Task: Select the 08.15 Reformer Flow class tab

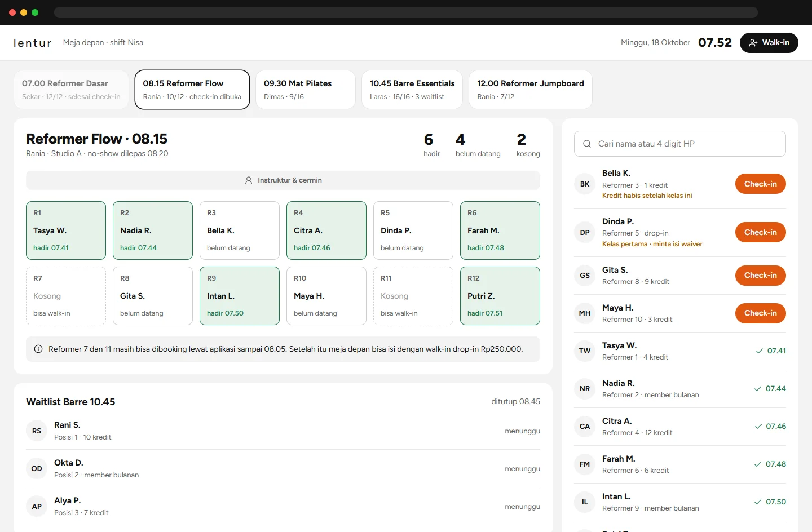Action: (x=192, y=90)
